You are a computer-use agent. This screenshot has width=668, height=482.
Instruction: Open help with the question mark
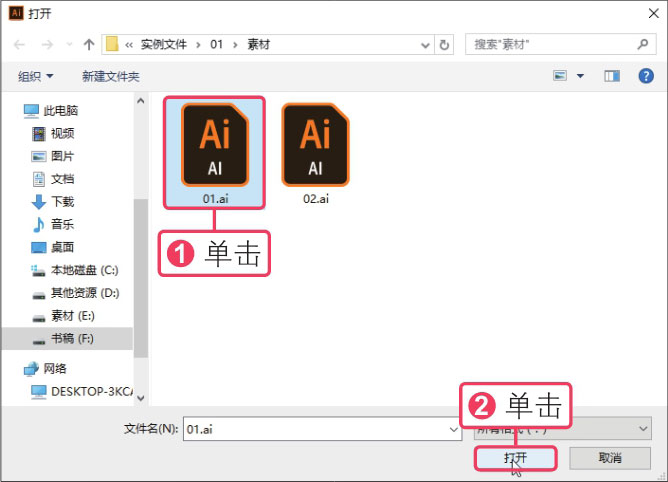(646, 76)
